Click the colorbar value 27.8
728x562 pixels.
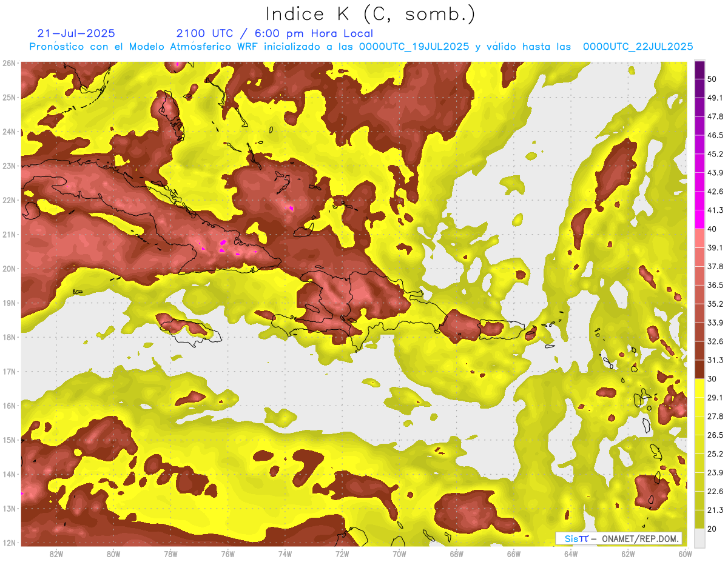pyautogui.click(x=715, y=416)
